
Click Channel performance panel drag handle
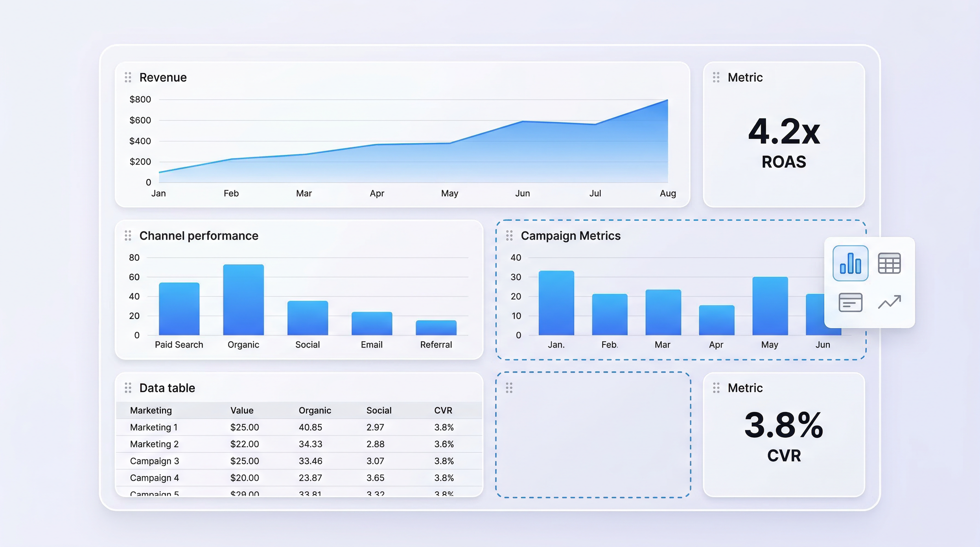[128, 236]
